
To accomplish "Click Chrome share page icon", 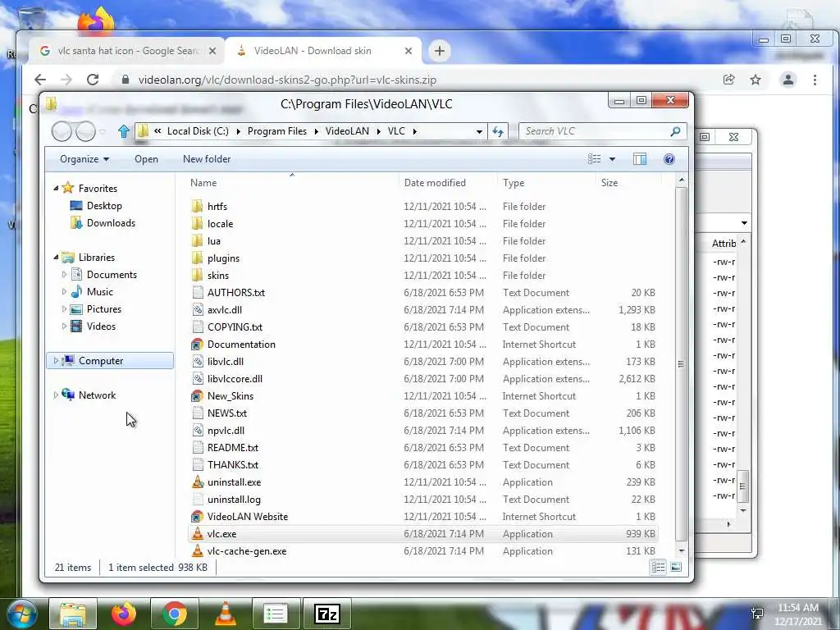I will click(x=728, y=80).
